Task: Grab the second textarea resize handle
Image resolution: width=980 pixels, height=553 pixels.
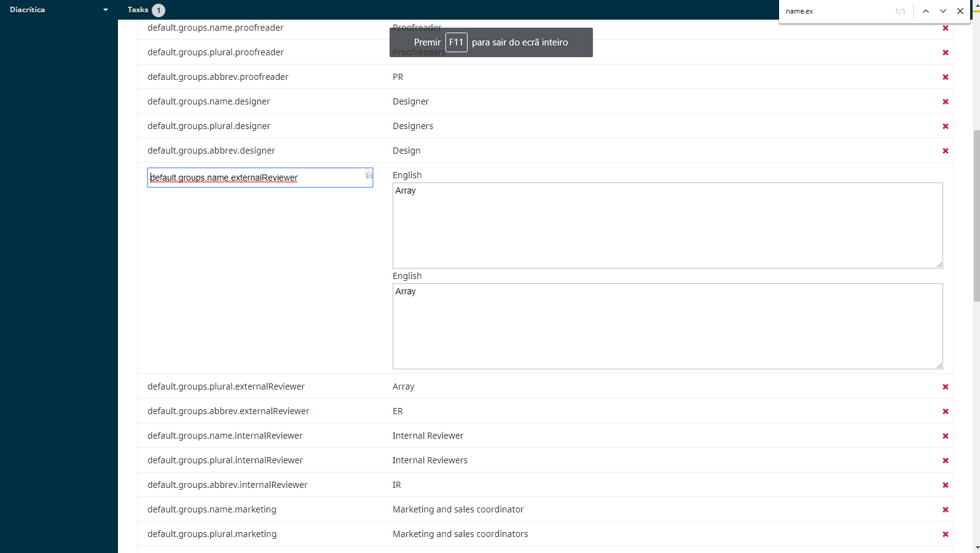Action: pos(939,366)
